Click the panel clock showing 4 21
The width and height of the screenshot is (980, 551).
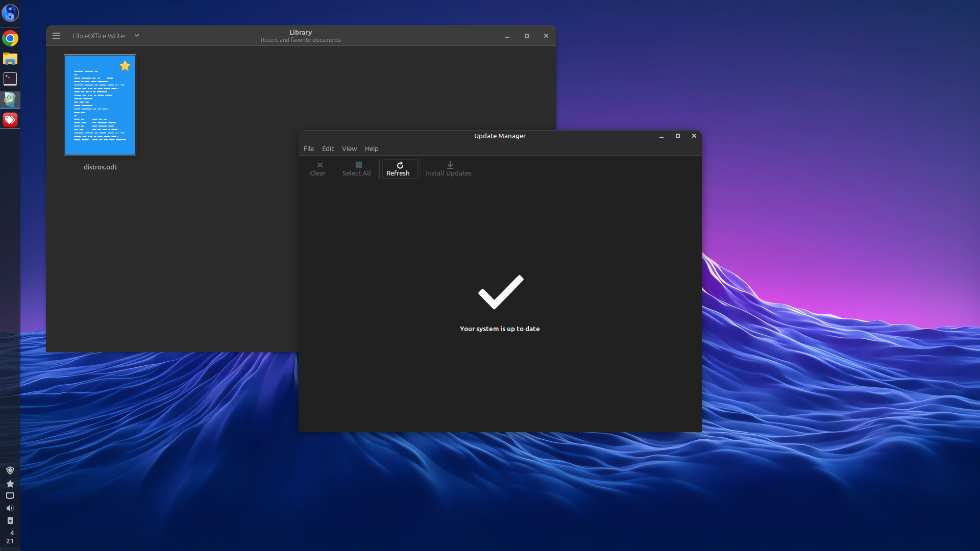(10, 537)
